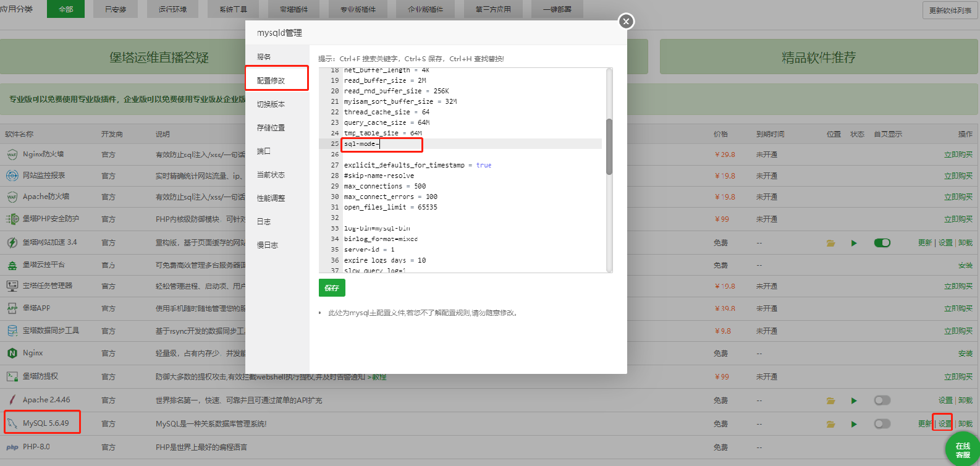Click the Apache 2.4.46 feather icon
This screenshot has width=980, height=466.
pyautogui.click(x=12, y=400)
